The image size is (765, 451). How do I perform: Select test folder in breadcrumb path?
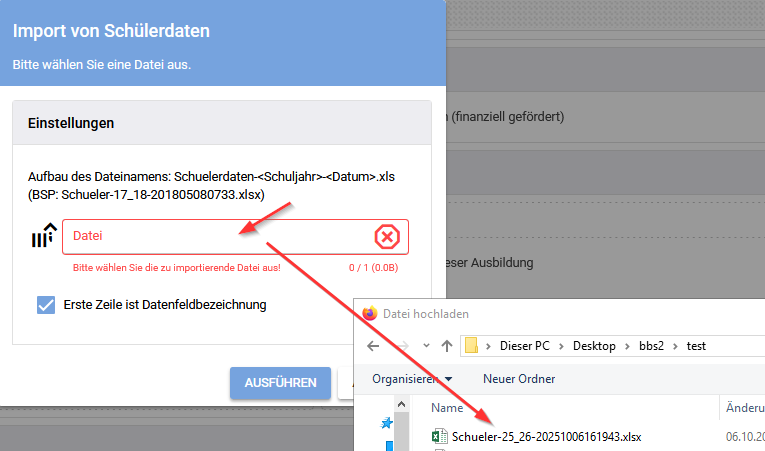[x=696, y=346]
